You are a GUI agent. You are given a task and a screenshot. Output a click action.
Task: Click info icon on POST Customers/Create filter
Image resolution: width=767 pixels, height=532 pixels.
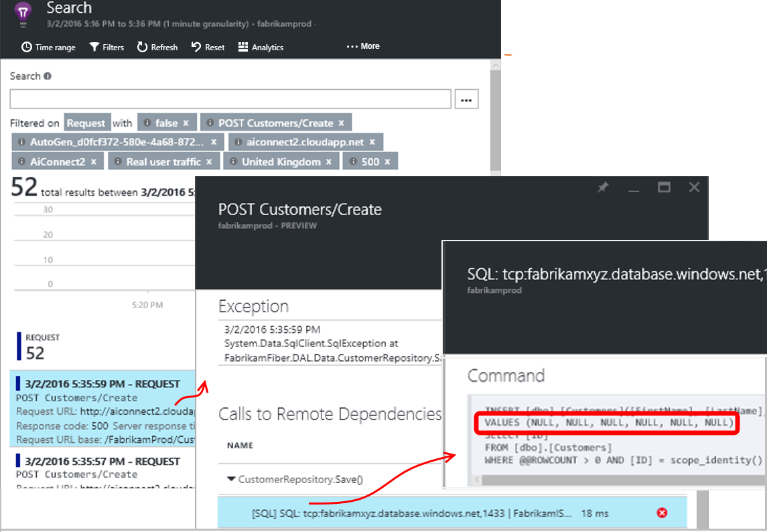coord(210,123)
